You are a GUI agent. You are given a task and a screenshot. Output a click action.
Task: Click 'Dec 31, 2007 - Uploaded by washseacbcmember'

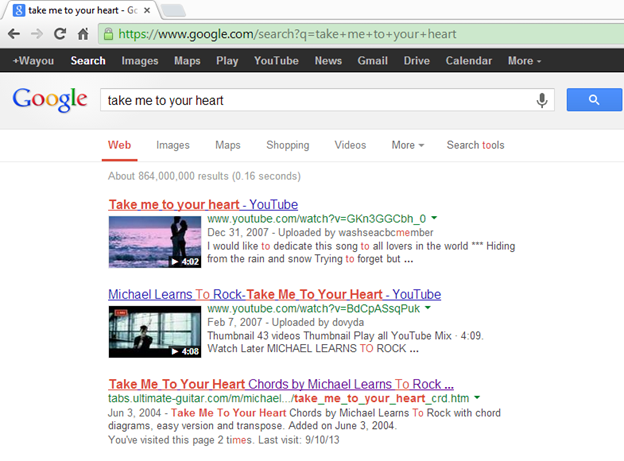point(320,232)
